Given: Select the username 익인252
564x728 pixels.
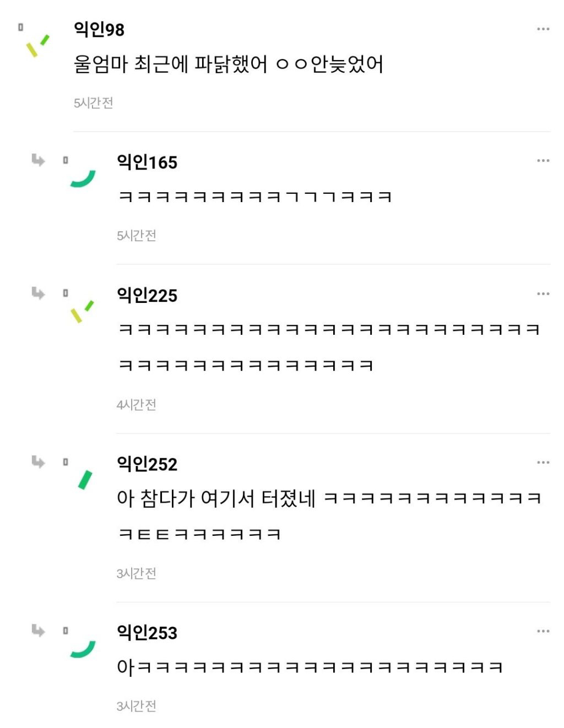Looking at the screenshot, I should point(147,464).
